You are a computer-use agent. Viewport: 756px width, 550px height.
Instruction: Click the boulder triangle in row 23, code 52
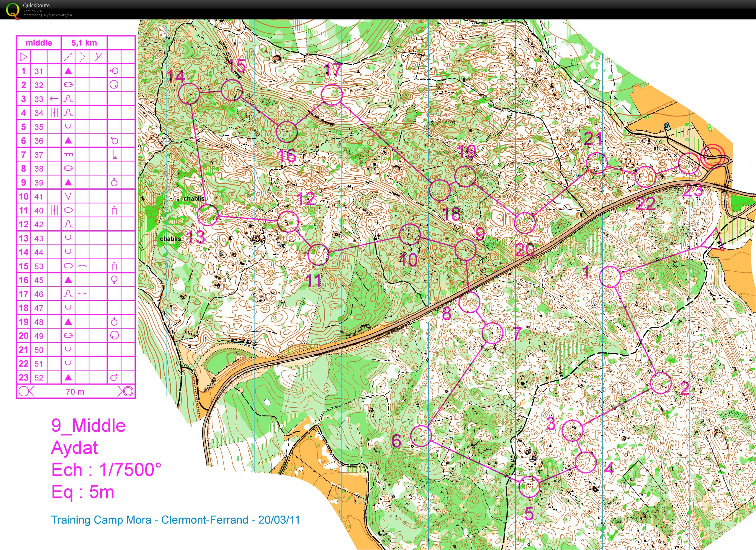(x=68, y=377)
